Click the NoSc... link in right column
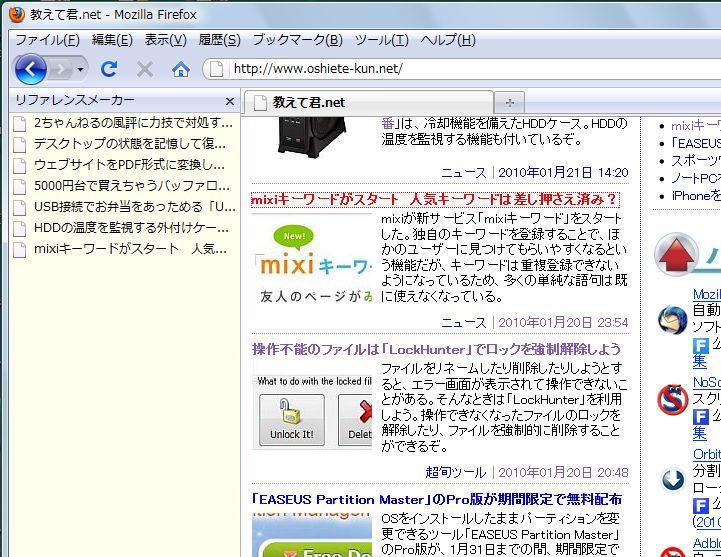The image size is (721, 557). click(707, 382)
